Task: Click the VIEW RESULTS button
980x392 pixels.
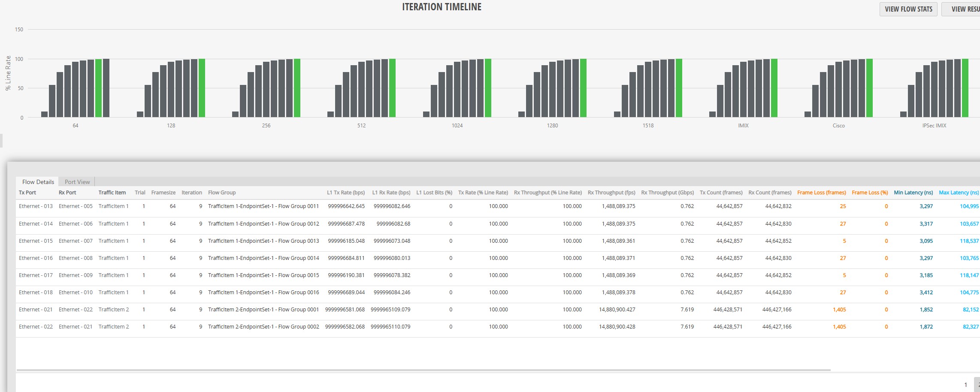Action: pyautogui.click(x=961, y=9)
